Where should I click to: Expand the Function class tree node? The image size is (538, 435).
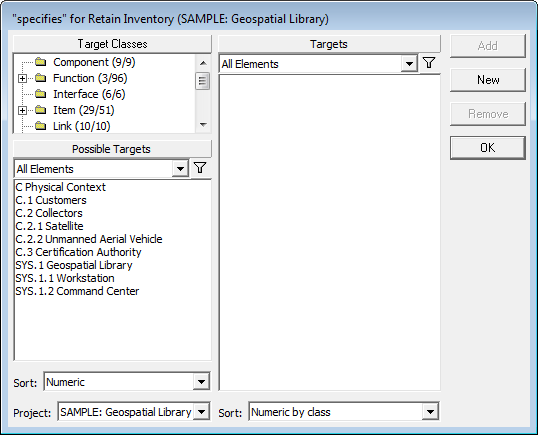[22, 79]
